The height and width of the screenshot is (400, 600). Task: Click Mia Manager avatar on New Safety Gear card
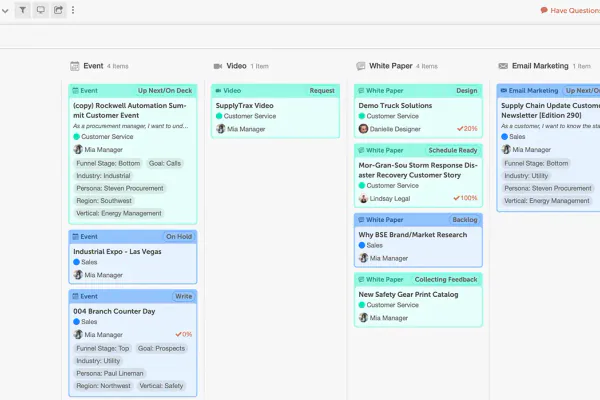363,318
